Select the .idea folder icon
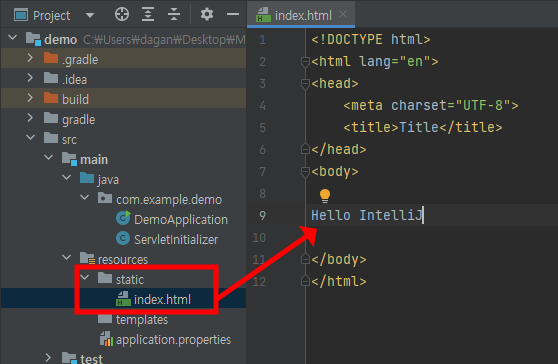This screenshot has height=364, width=558. pyautogui.click(x=51, y=78)
